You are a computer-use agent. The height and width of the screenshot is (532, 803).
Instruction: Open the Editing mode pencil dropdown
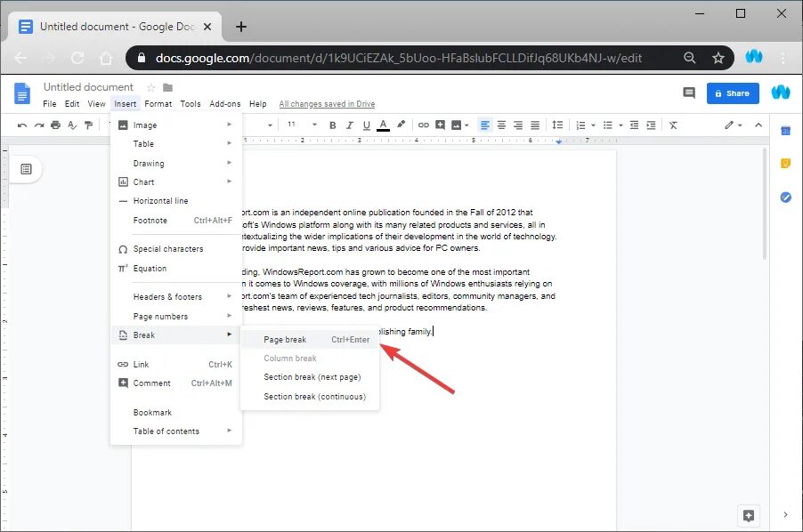pos(733,125)
